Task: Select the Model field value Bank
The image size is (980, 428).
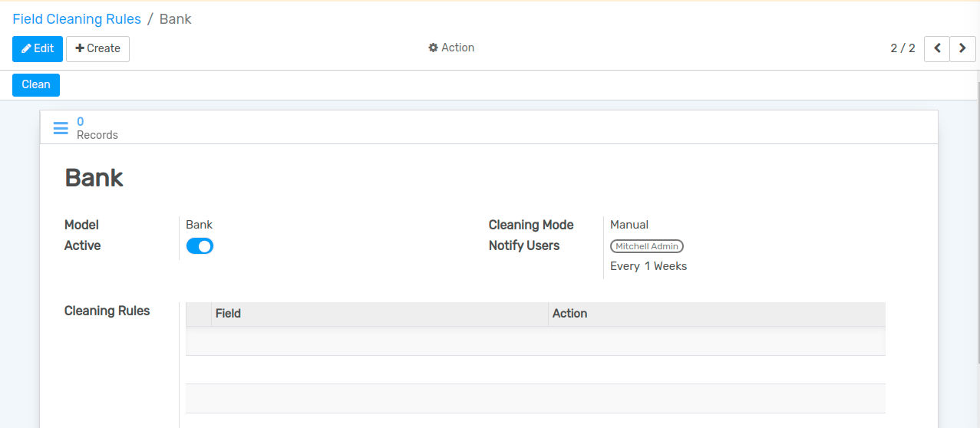Action: click(199, 225)
